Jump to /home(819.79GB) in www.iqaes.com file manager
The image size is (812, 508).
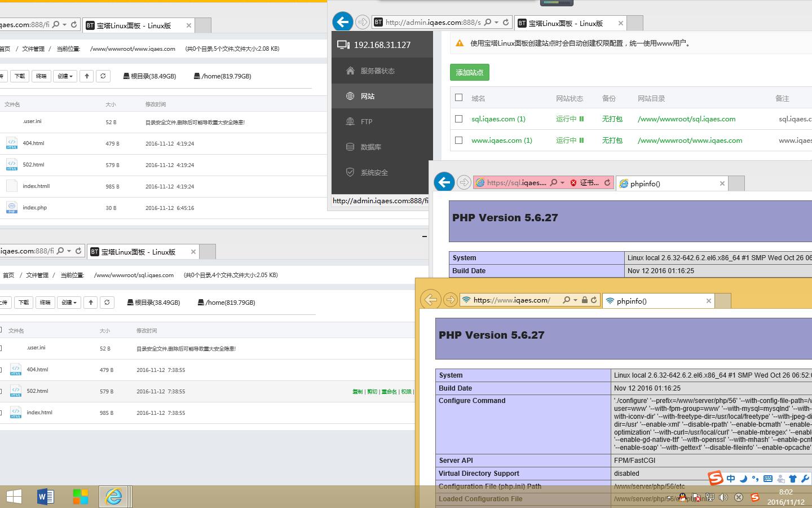(x=222, y=76)
